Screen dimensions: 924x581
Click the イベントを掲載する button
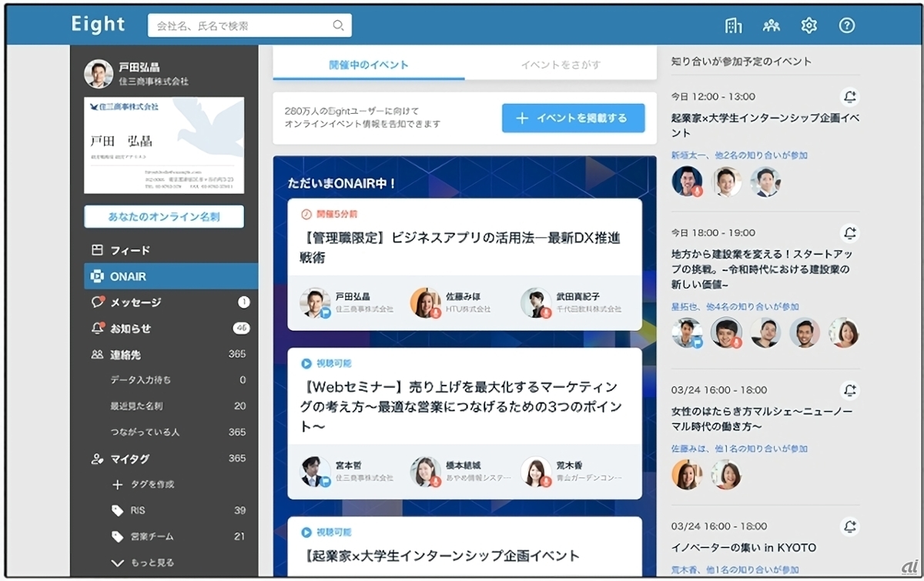coord(574,118)
